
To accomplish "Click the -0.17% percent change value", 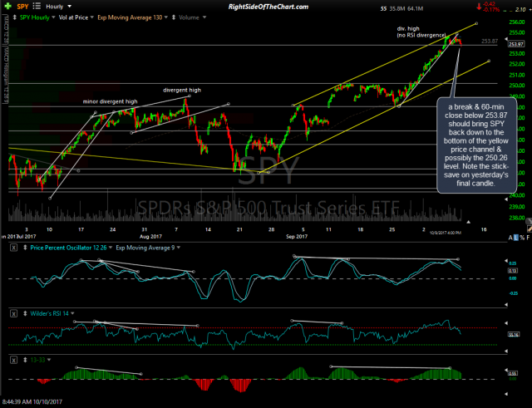I will point(491,10).
